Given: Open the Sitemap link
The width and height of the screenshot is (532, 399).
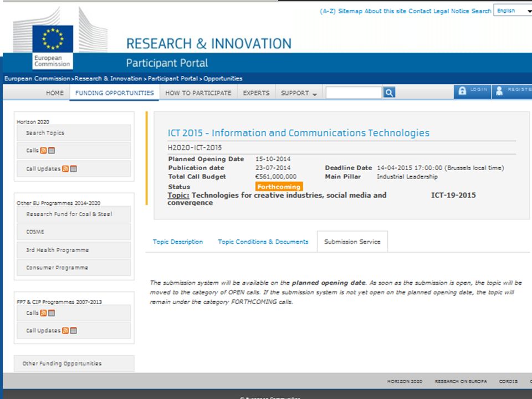Looking at the screenshot, I should pyautogui.click(x=350, y=11).
